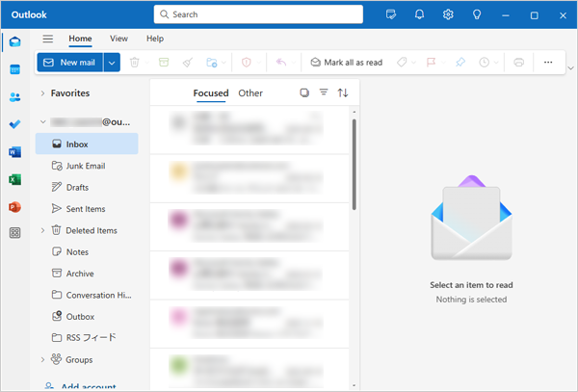This screenshot has width=578, height=392.
Task: Expand the Groups section
Action: (x=42, y=359)
